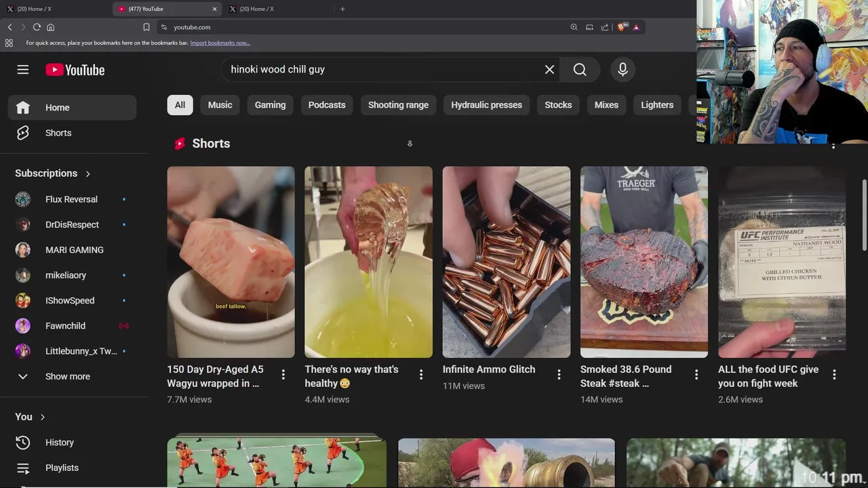Play the ALL the food UFC short

click(x=782, y=262)
